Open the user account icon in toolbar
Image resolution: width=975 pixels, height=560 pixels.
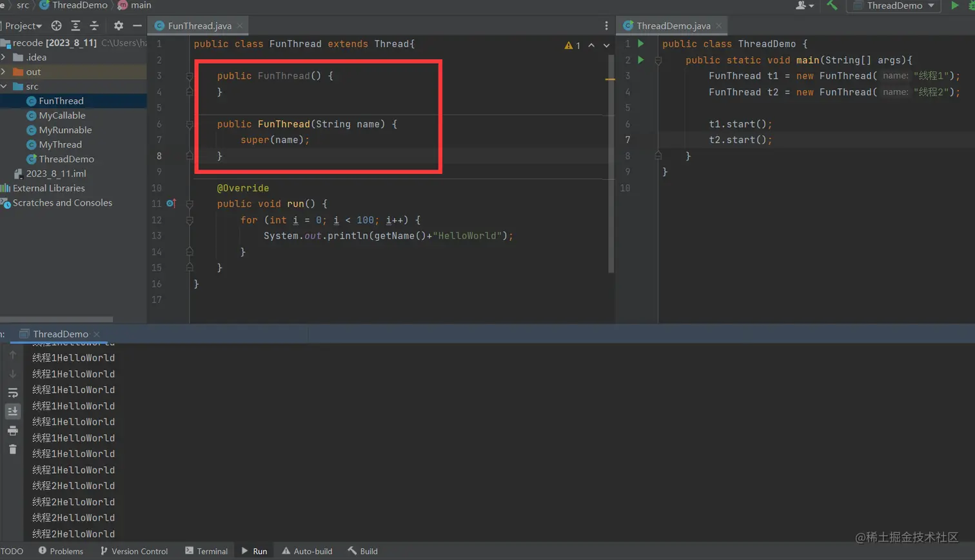[804, 5]
